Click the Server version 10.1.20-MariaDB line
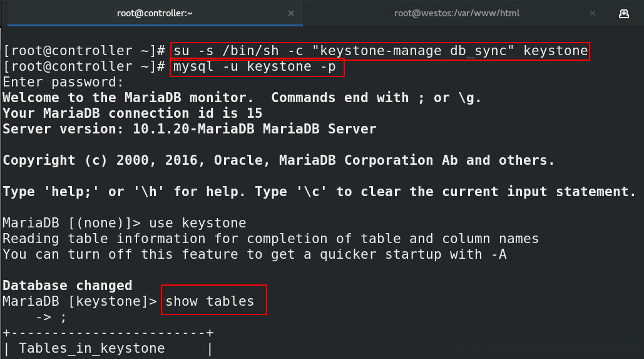The image size is (644, 359). click(189, 129)
